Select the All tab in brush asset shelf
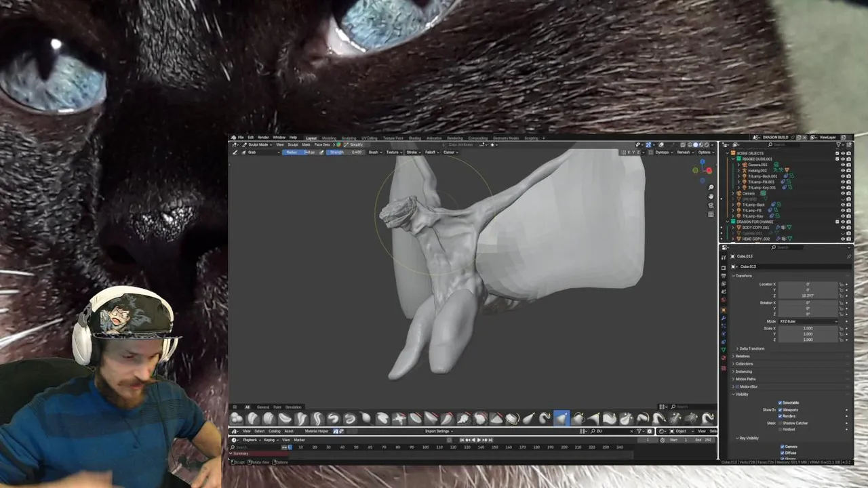The image size is (868, 488). (248, 407)
